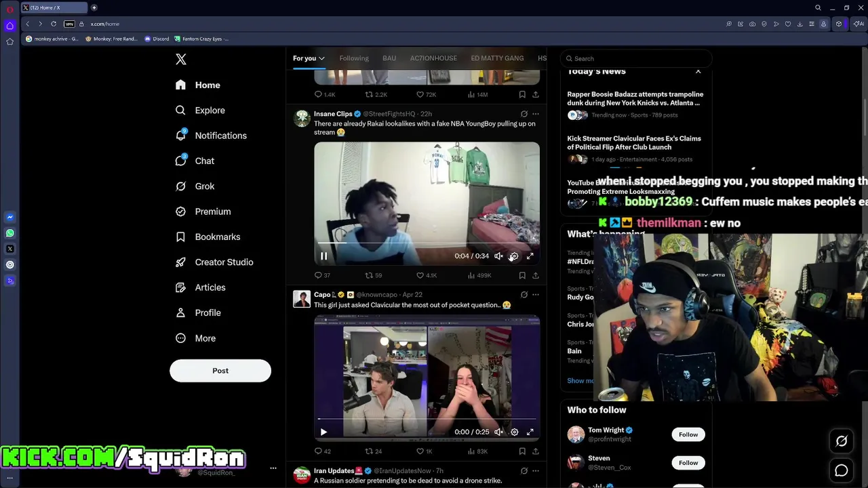The width and height of the screenshot is (868, 488).
Task: Open Premium in the sidebar
Action: pyautogui.click(x=203, y=211)
